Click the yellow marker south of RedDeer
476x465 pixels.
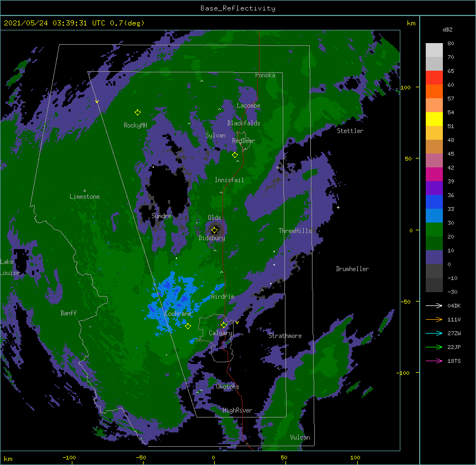pyautogui.click(x=235, y=155)
